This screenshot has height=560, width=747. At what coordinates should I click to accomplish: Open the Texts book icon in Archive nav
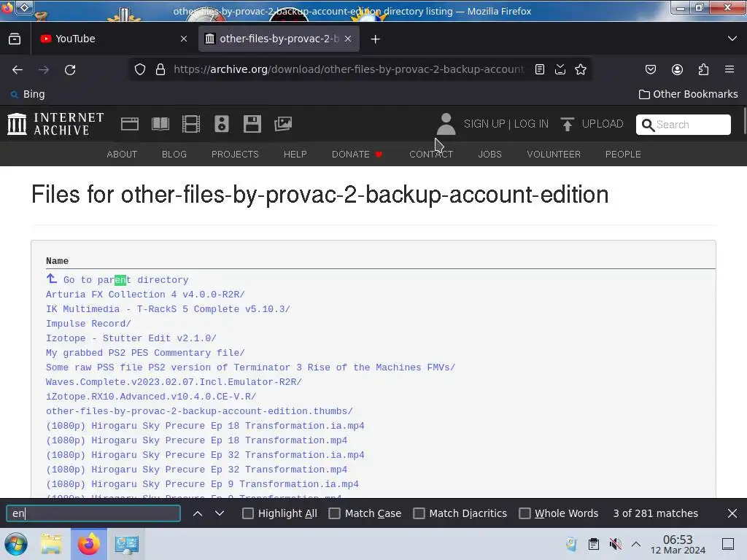(x=160, y=124)
